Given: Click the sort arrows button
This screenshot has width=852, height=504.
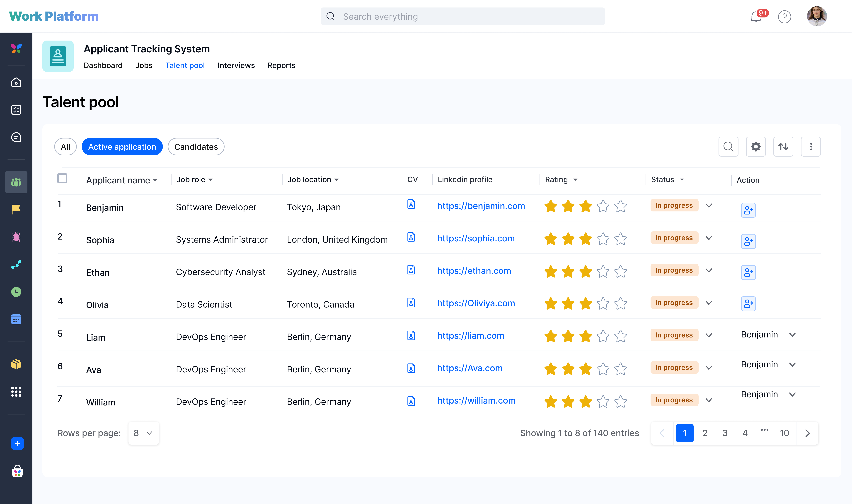Looking at the screenshot, I should (783, 147).
